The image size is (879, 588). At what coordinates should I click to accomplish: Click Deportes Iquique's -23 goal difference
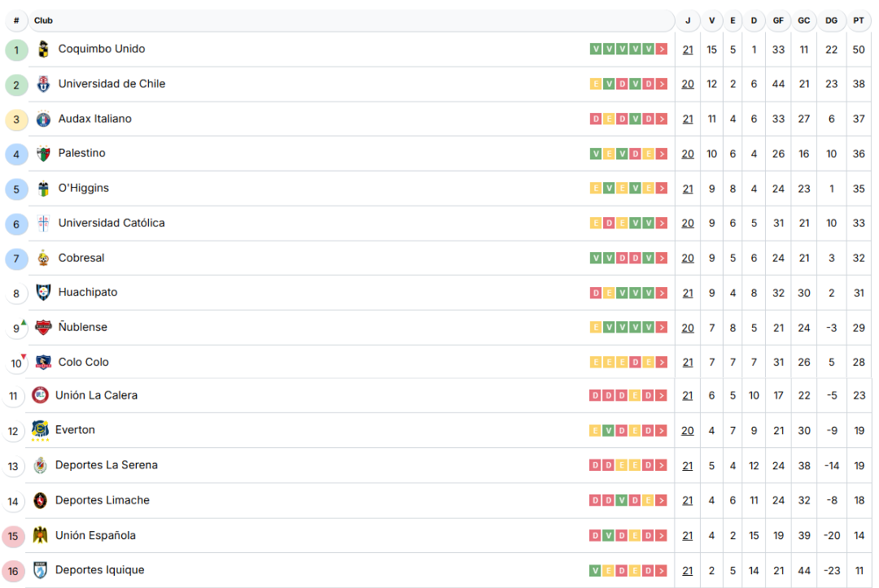pyautogui.click(x=831, y=571)
